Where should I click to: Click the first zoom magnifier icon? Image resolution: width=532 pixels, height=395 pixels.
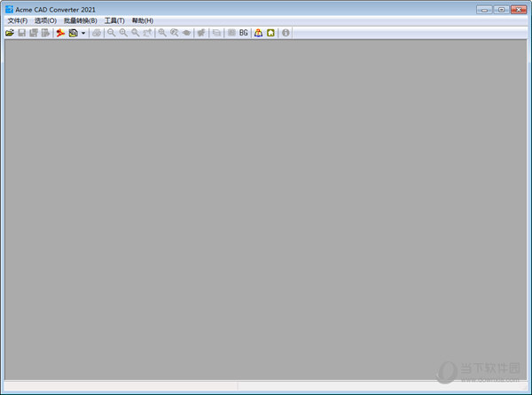coord(111,33)
